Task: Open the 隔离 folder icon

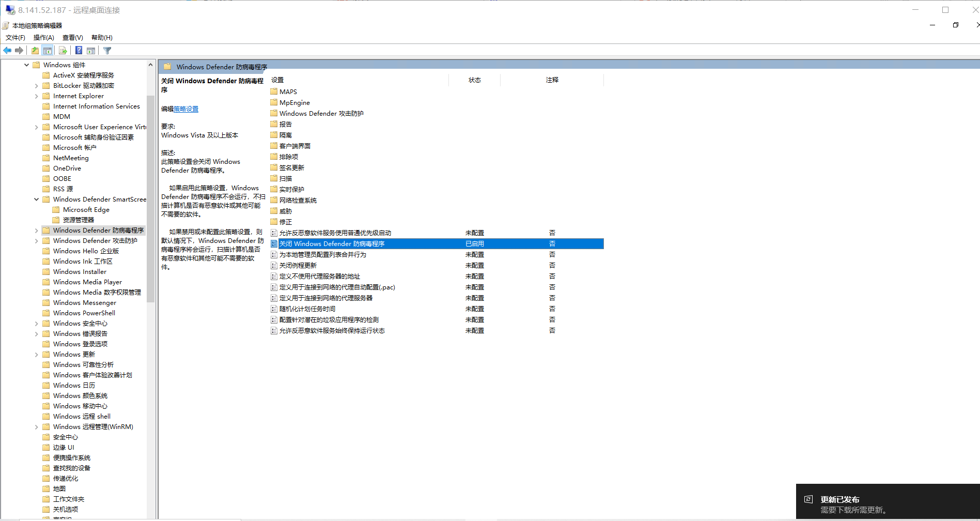Action: (x=274, y=135)
